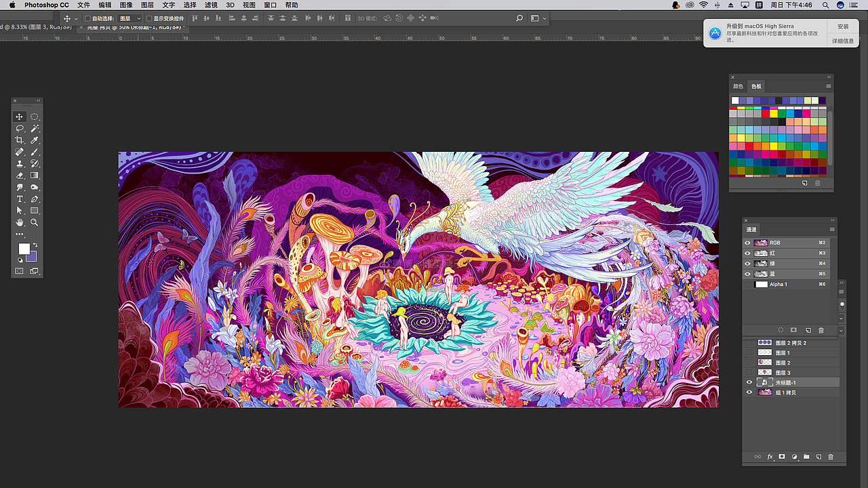Image resolution: width=868 pixels, height=488 pixels.
Task: Open the workspace switcher dropdown
Action: 538,18
